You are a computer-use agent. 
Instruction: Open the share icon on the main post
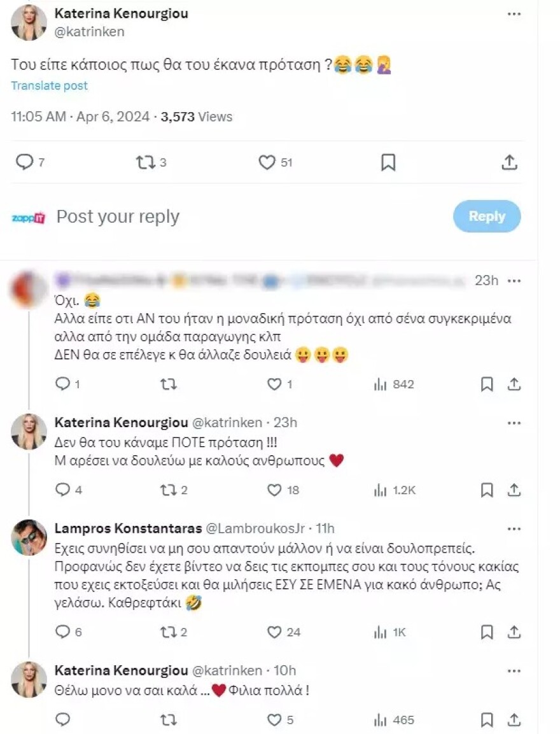[509, 162]
